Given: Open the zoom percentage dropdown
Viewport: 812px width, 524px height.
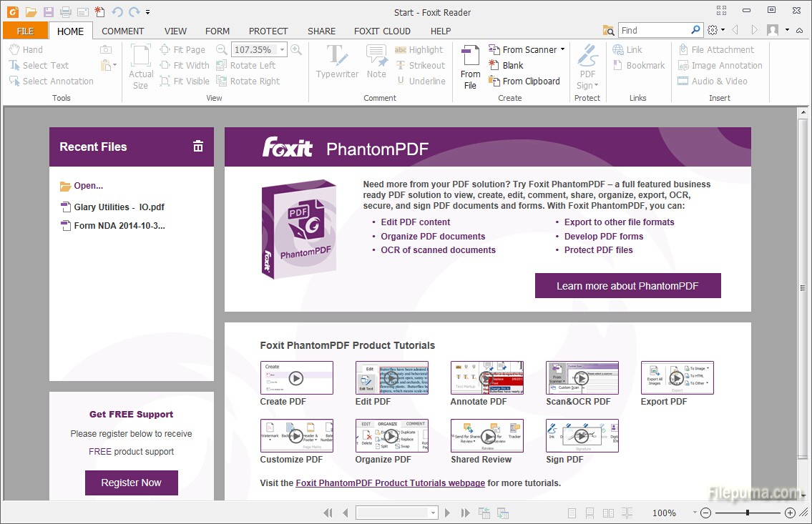Looking at the screenshot, I should point(283,50).
